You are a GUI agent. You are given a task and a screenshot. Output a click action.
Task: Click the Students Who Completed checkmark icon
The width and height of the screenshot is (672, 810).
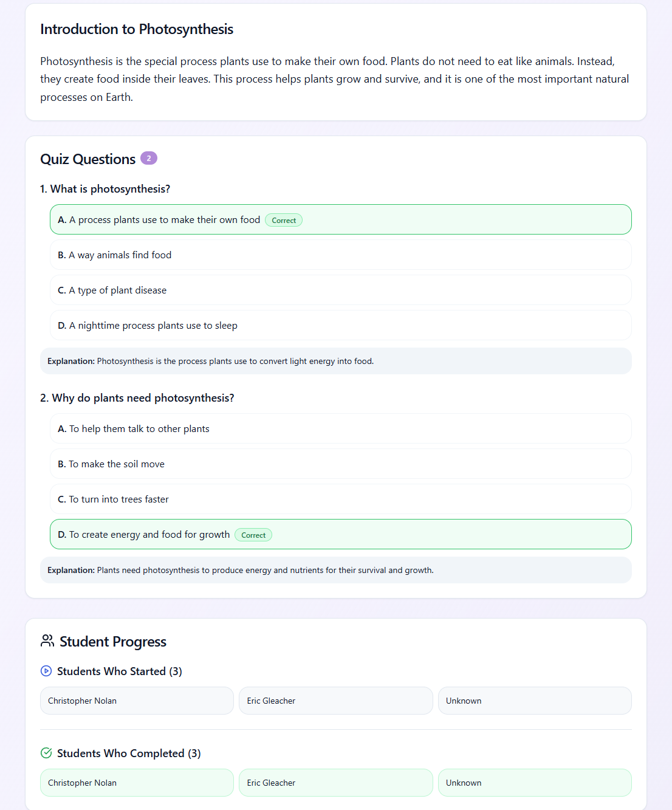(x=46, y=753)
